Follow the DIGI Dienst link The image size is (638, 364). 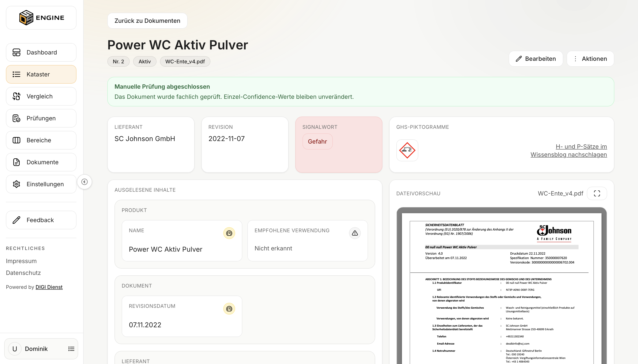[49, 287]
